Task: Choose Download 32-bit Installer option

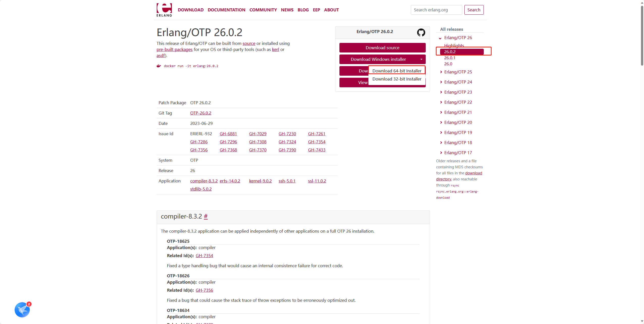Action: click(397, 79)
